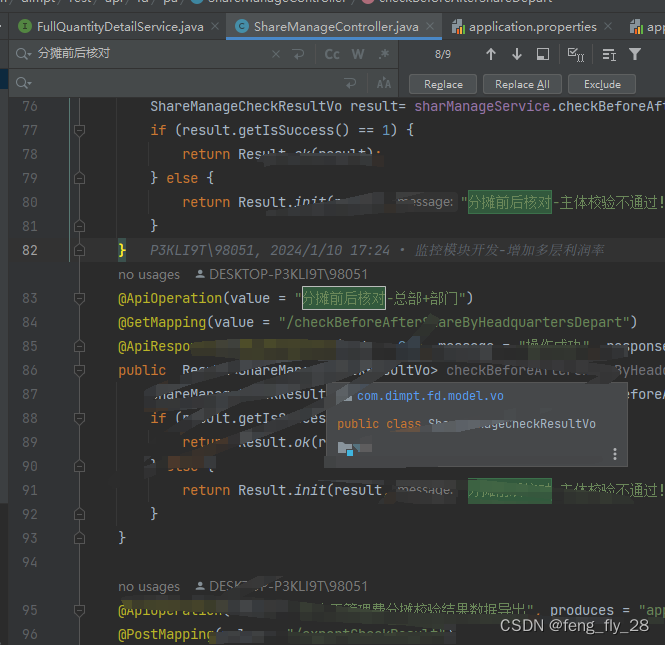The width and height of the screenshot is (665, 645).
Task: Click highlighted 分摊前后核对 match on line 83
Action: coord(344,298)
